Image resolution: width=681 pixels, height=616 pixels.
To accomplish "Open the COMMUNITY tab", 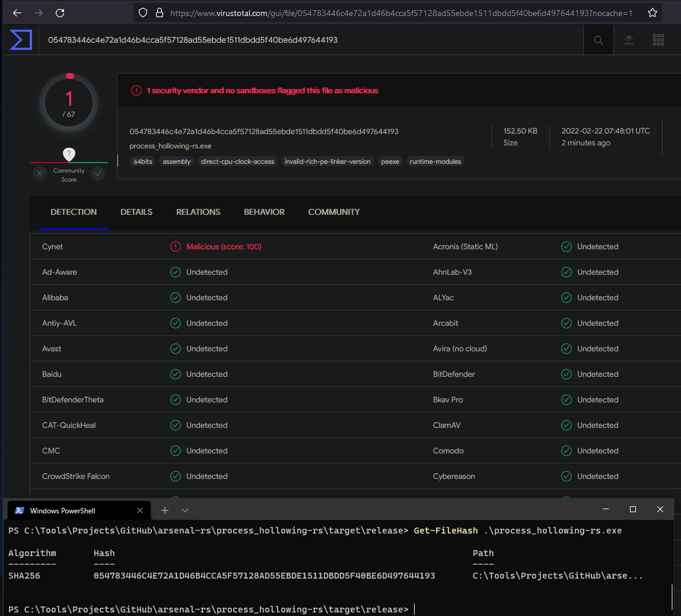I will point(334,212).
